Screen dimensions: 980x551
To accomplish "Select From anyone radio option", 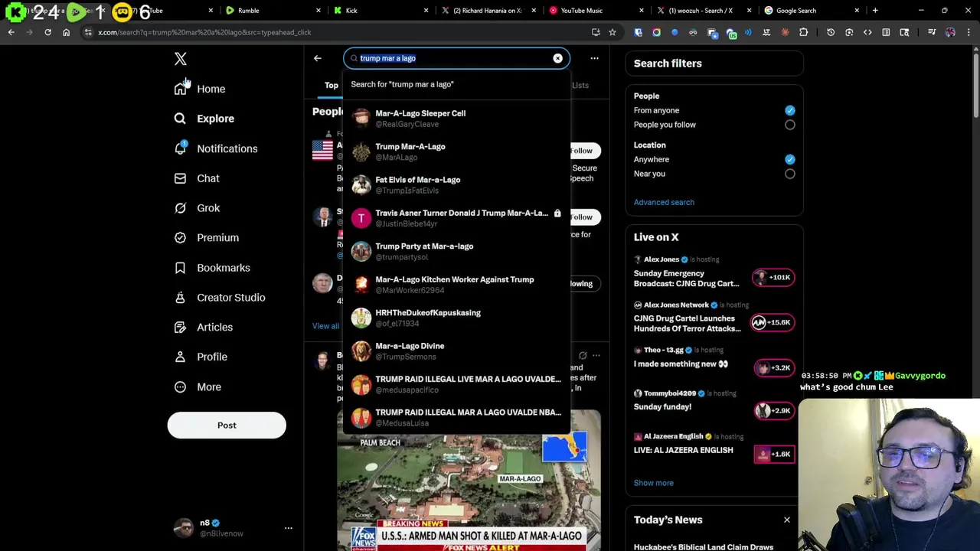I will coord(789,110).
